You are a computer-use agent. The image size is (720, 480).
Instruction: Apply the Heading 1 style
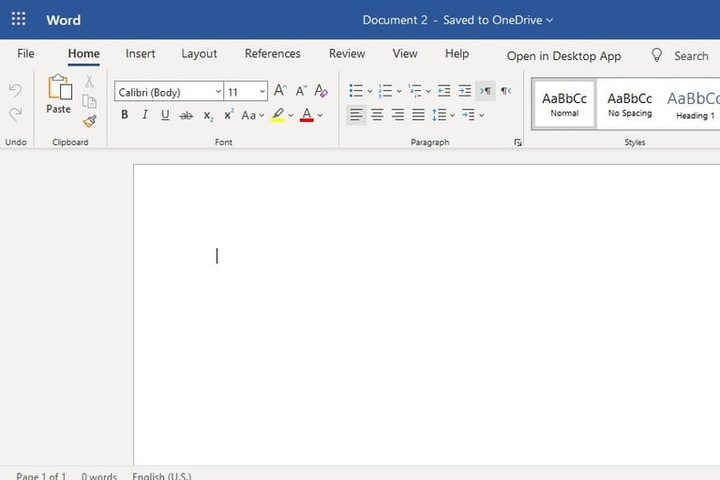pos(693,104)
